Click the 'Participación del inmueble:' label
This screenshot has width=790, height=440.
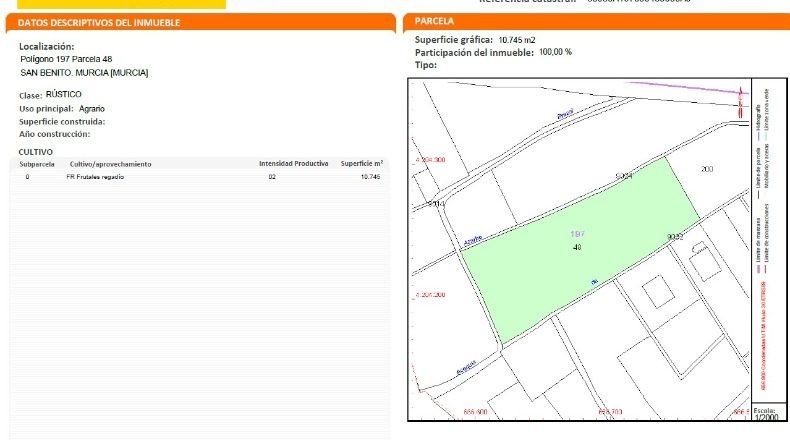coord(474,53)
